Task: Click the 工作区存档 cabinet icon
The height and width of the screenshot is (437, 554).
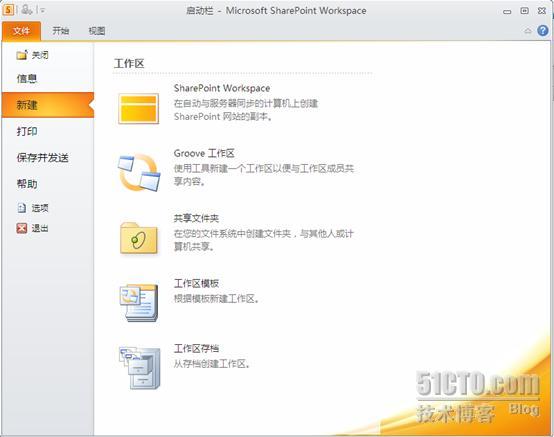Action: pos(140,368)
